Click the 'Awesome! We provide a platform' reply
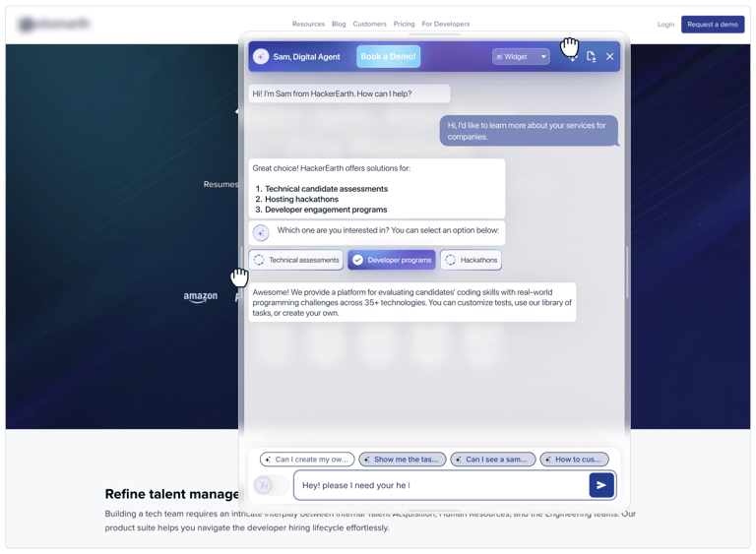Viewport: 756px width, 554px height. tap(412, 302)
